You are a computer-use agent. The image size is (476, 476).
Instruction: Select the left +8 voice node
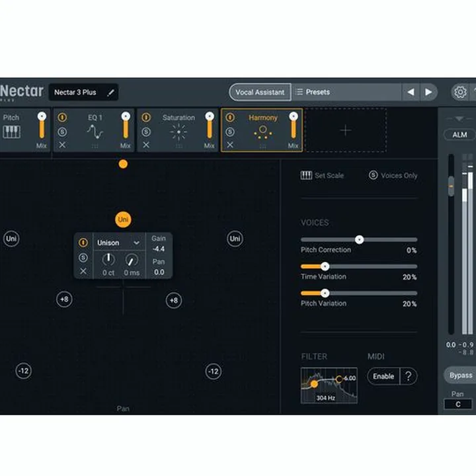(64, 299)
